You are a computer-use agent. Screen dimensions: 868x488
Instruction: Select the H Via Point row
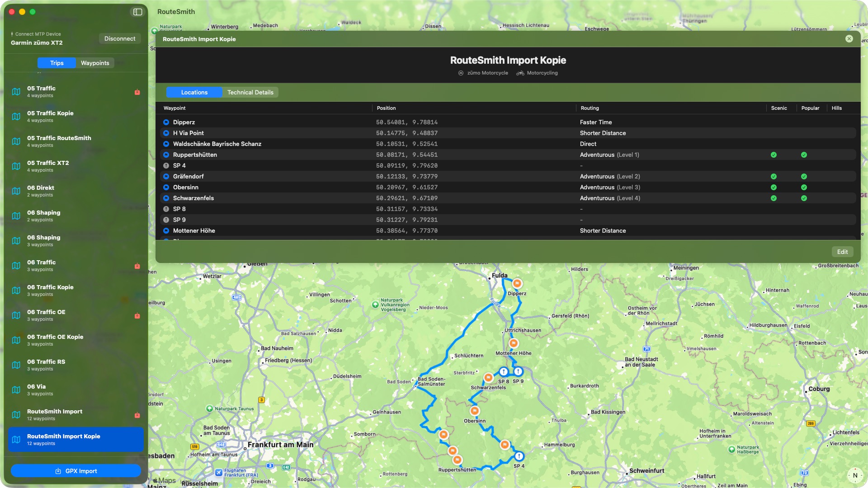[508, 133]
